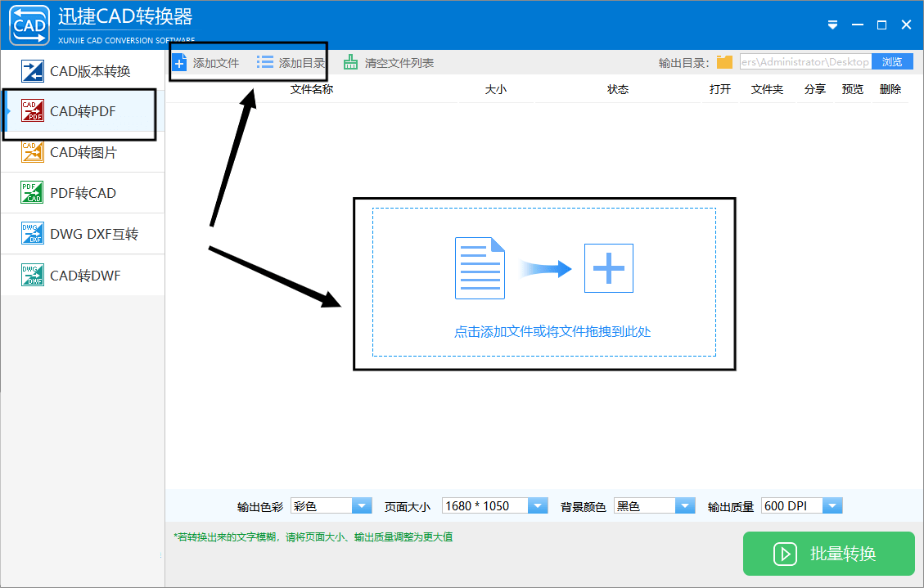Click the 输出目录: label
Viewport: 924px width, 588px height.
(x=683, y=63)
